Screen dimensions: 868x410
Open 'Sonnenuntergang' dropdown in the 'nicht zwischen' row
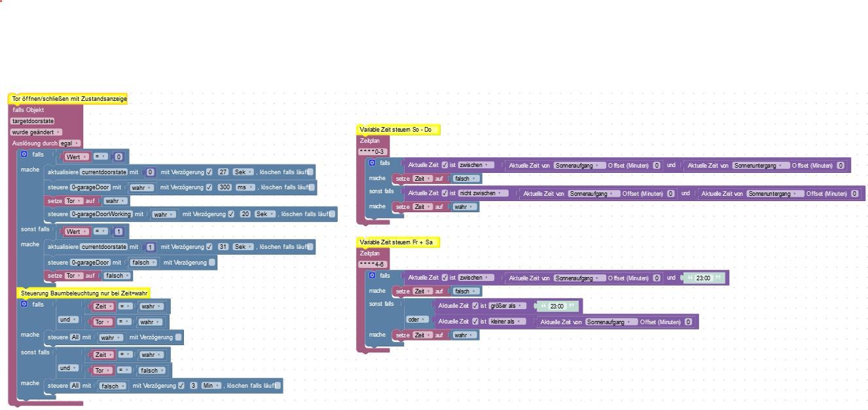tap(776, 193)
